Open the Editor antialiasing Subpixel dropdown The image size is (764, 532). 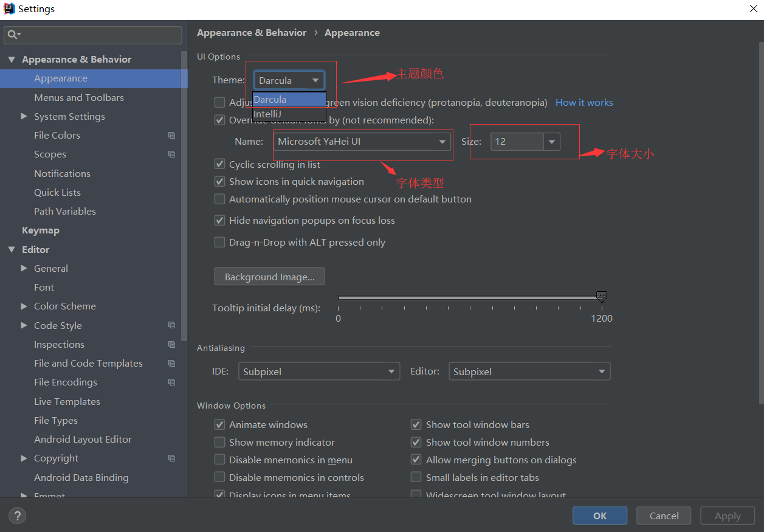click(529, 371)
